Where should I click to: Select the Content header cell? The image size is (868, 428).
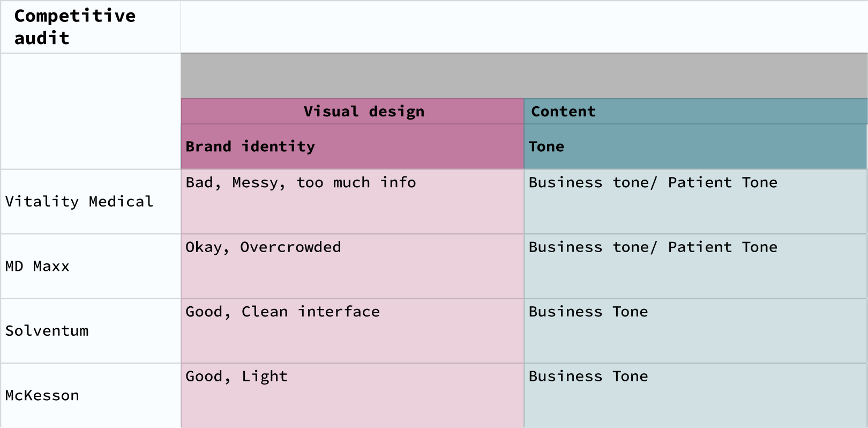pos(695,112)
